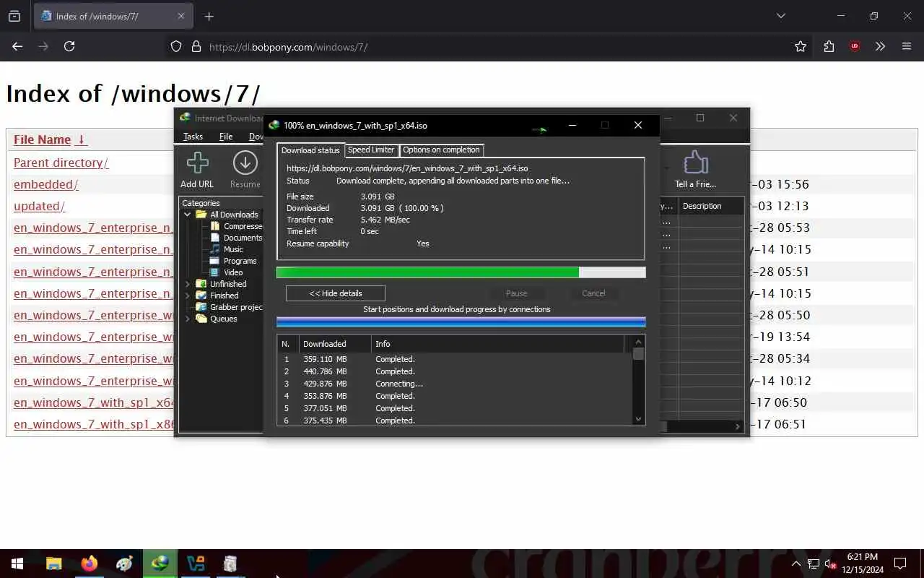This screenshot has width=924, height=578.
Task: Expand the Unfinished category node
Action: tap(188, 284)
